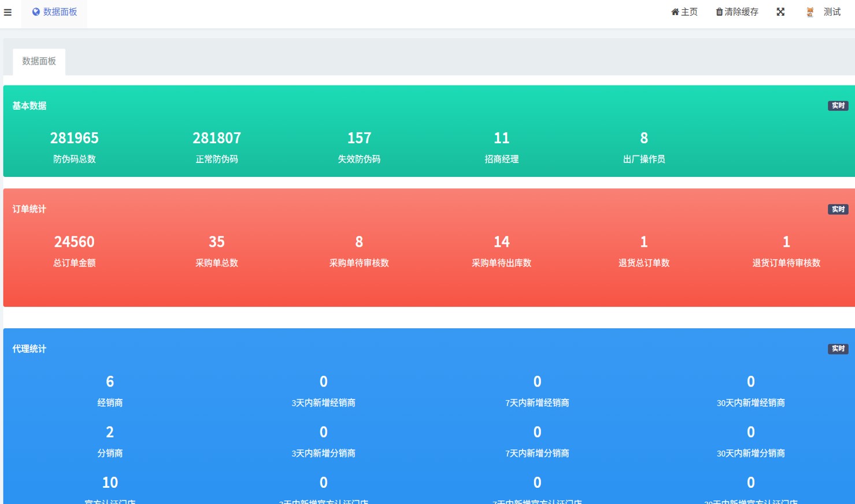The image size is (855, 504).
Task: Toggle the hamburger sidebar menu icon
Action: click(8, 12)
